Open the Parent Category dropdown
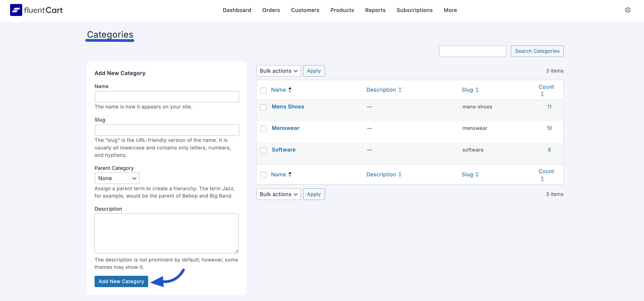The height and width of the screenshot is (301, 644). coord(117,178)
